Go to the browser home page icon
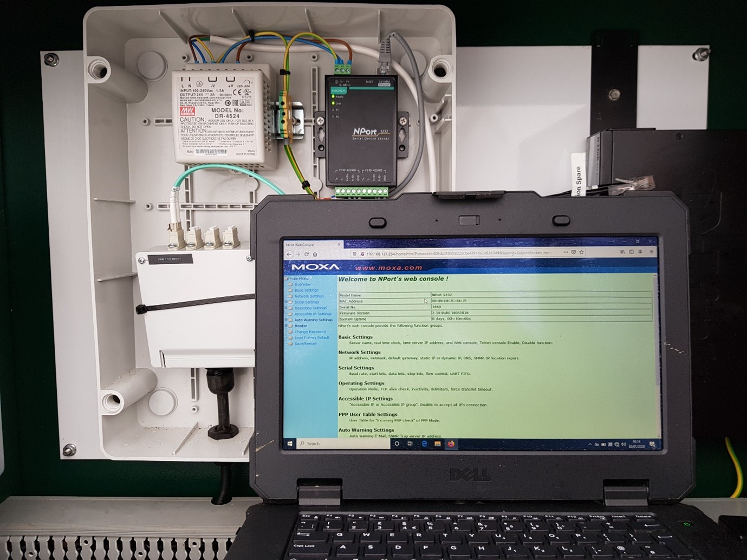Image resolution: width=747 pixels, height=560 pixels. (315, 254)
